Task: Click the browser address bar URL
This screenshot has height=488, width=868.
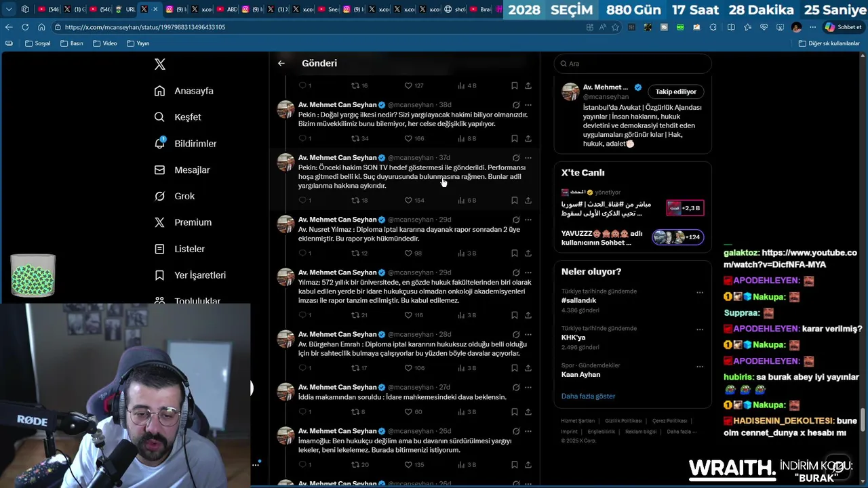Action: 145,27
